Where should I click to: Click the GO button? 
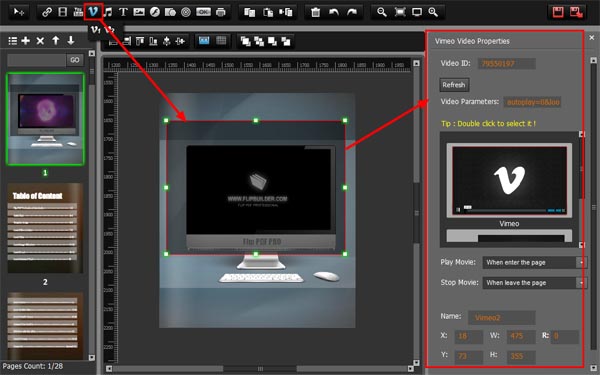click(75, 60)
